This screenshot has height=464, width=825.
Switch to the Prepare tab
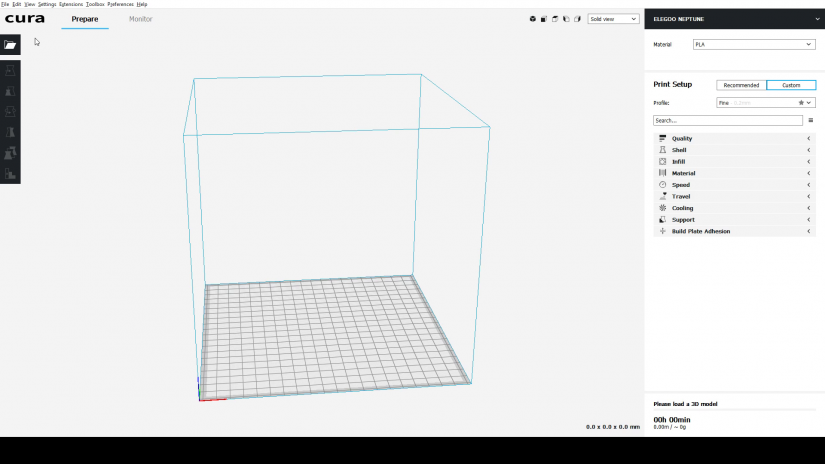pyautogui.click(x=85, y=19)
